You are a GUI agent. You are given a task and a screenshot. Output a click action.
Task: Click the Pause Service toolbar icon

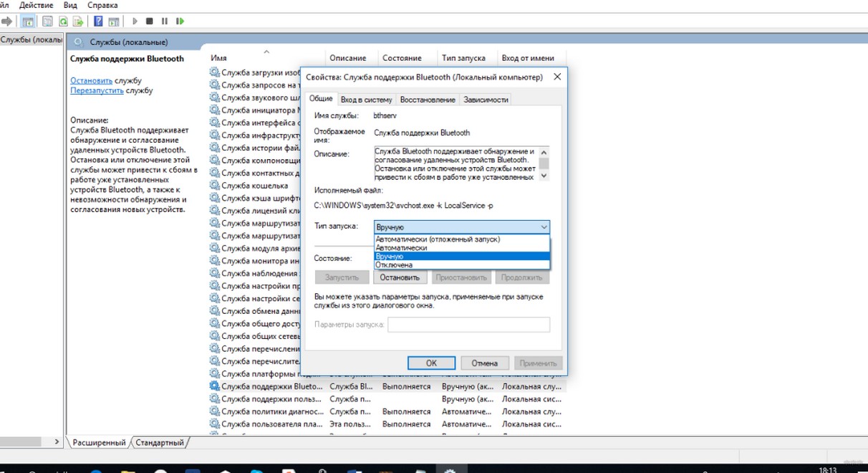[165, 21]
